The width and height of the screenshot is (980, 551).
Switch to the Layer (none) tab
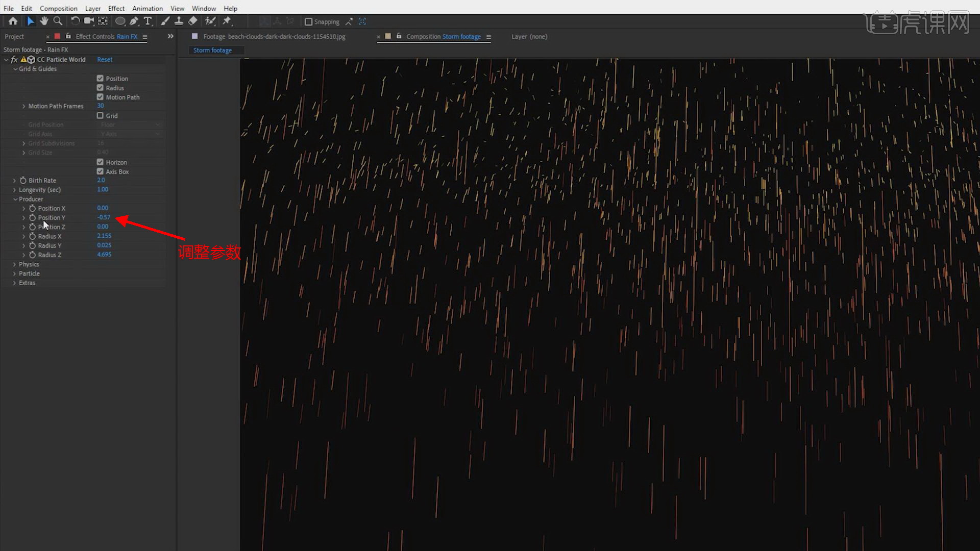(x=529, y=37)
